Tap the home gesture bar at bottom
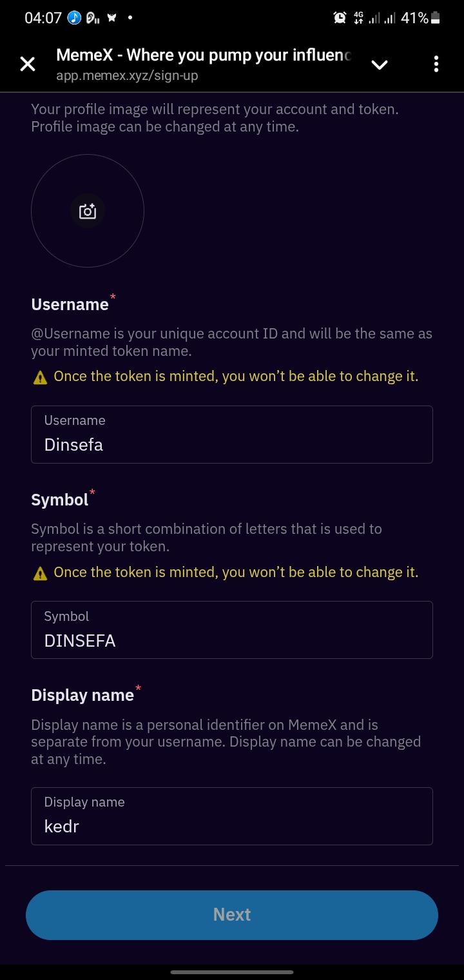This screenshot has width=464, height=980. point(232,972)
